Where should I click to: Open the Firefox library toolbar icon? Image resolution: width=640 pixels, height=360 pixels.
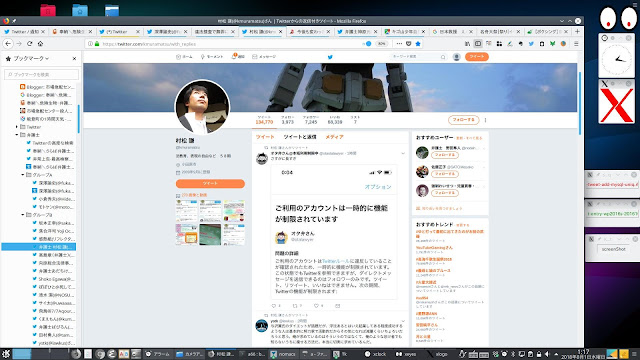[467, 44]
